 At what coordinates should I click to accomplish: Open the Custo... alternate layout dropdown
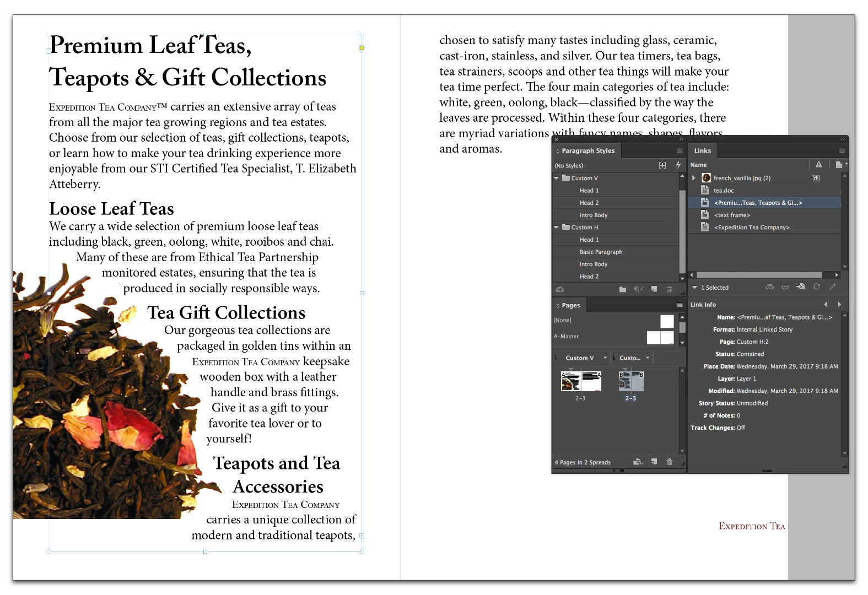tap(648, 358)
